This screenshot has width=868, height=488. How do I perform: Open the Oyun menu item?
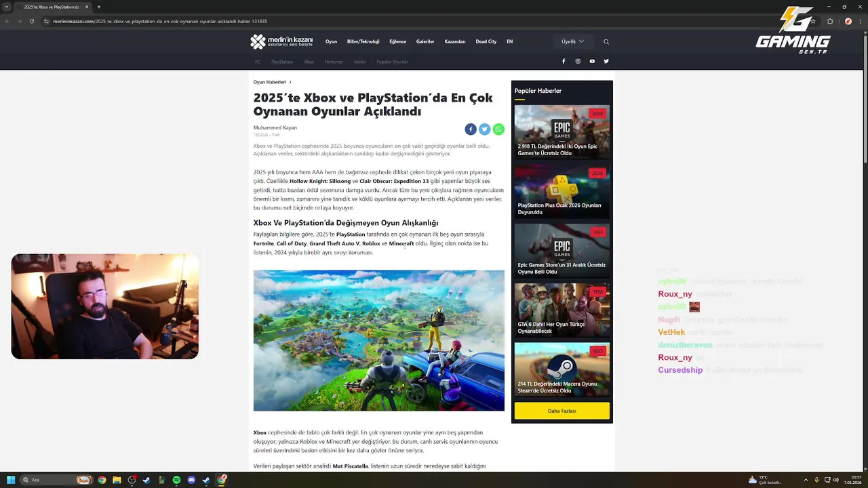click(x=331, y=41)
